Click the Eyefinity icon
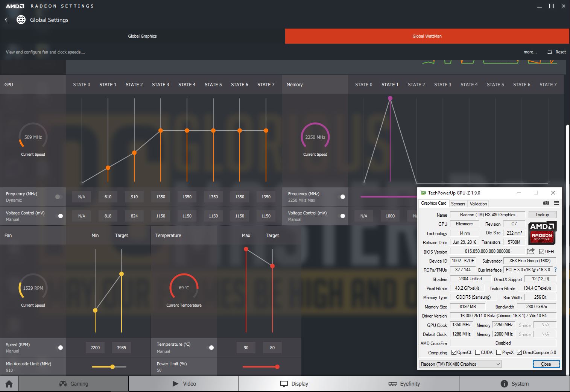Image resolution: width=570 pixels, height=392 pixels. (392, 384)
